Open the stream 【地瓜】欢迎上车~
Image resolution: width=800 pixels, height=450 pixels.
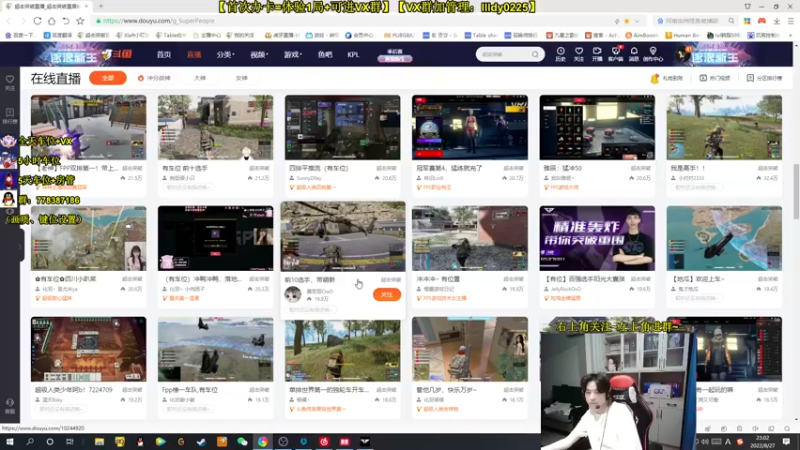click(x=724, y=238)
